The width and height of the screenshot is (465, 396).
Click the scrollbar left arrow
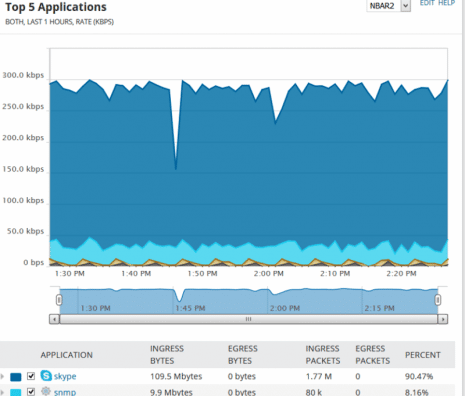click(x=54, y=319)
